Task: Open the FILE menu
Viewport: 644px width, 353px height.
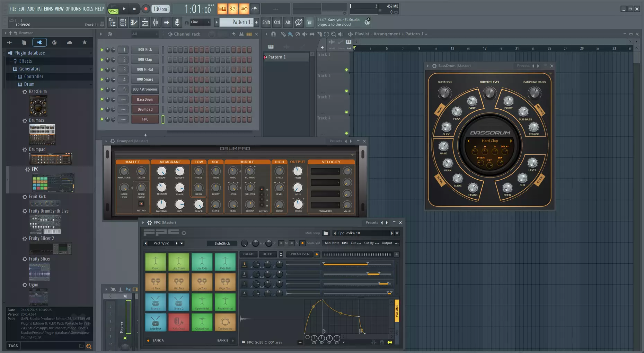Action: click(x=13, y=9)
